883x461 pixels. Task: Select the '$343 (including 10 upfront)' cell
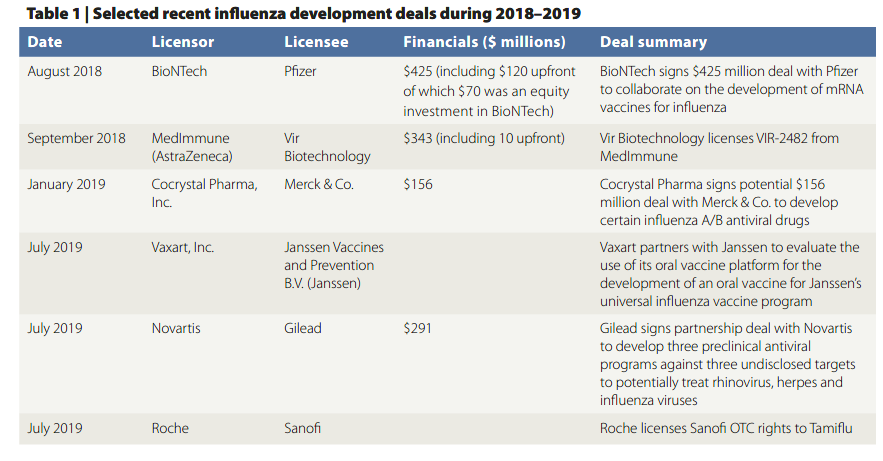pyautogui.click(x=483, y=138)
